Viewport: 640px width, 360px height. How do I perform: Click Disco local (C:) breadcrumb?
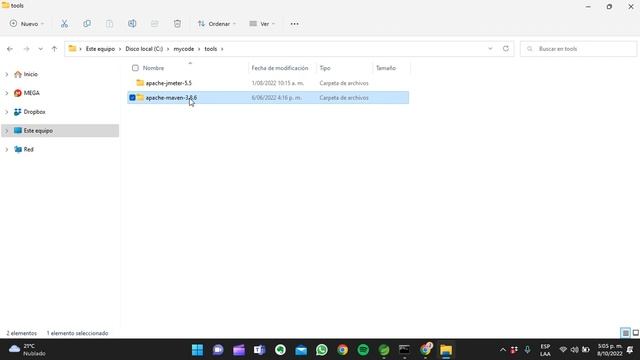[x=144, y=49]
